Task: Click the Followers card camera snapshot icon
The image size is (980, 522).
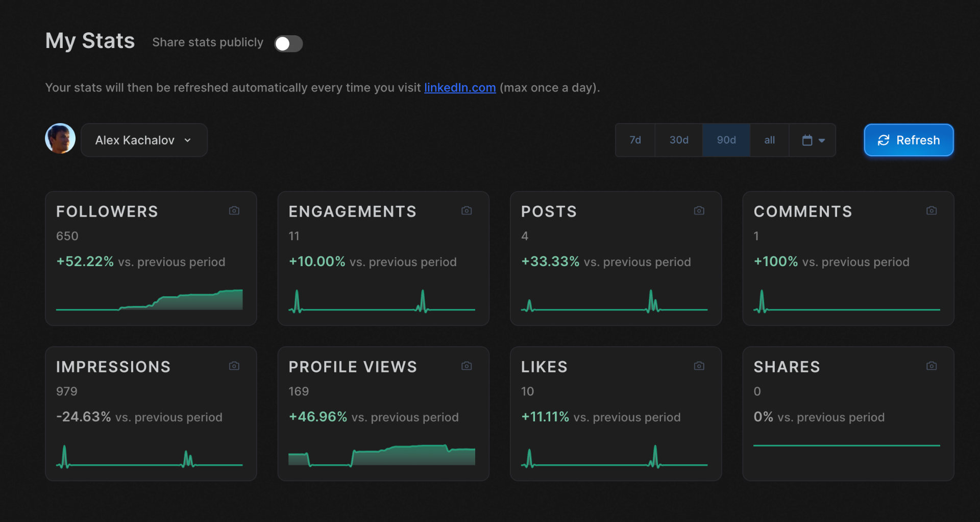Action: click(234, 210)
